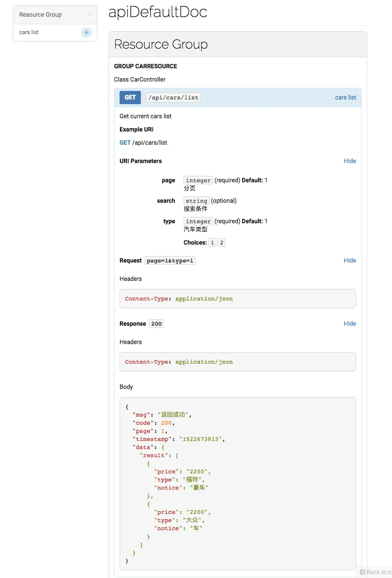This screenshot has width=392, height=578.
Task: Hide the Response 200 section
Action: [x=350, y=323]
